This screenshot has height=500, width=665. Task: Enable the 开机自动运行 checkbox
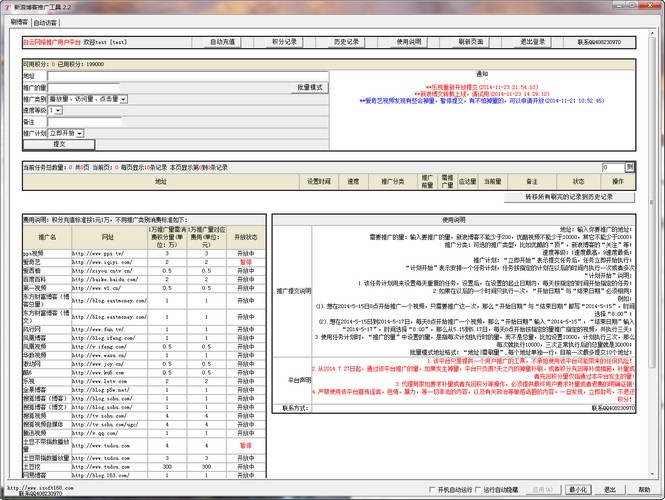(431, 489)
